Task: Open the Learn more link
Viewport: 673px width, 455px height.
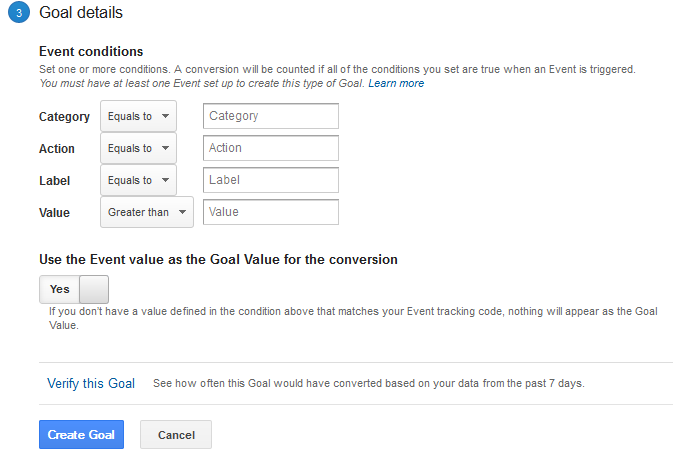Action: pos(396,83)
